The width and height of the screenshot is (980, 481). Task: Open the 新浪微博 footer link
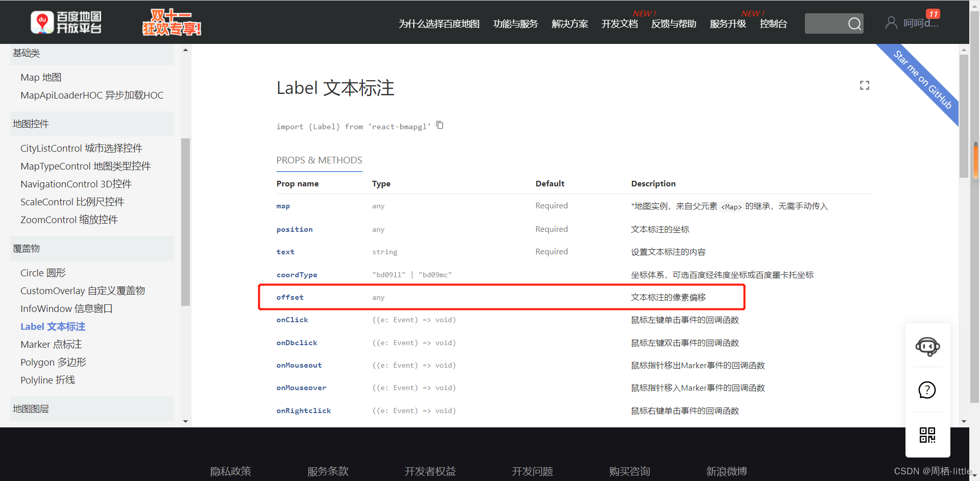[727, 471]
